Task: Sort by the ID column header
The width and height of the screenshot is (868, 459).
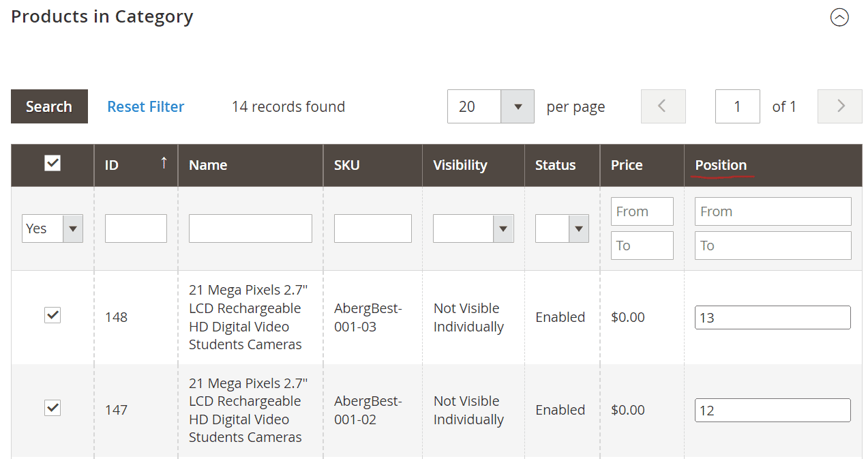Action: pyautogui.click(x=136, y=165)
